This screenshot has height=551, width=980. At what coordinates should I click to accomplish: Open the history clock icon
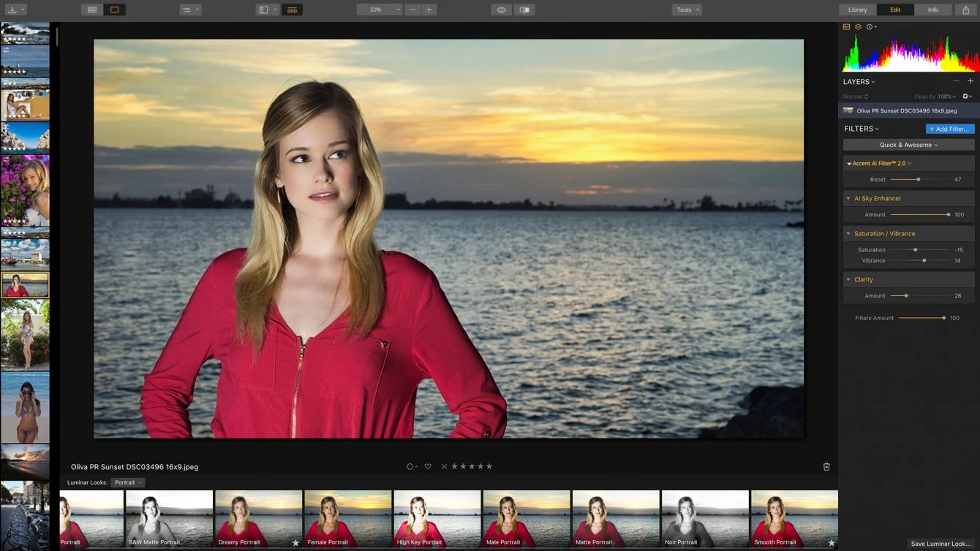pyautogui.click(x=871, y=27)
